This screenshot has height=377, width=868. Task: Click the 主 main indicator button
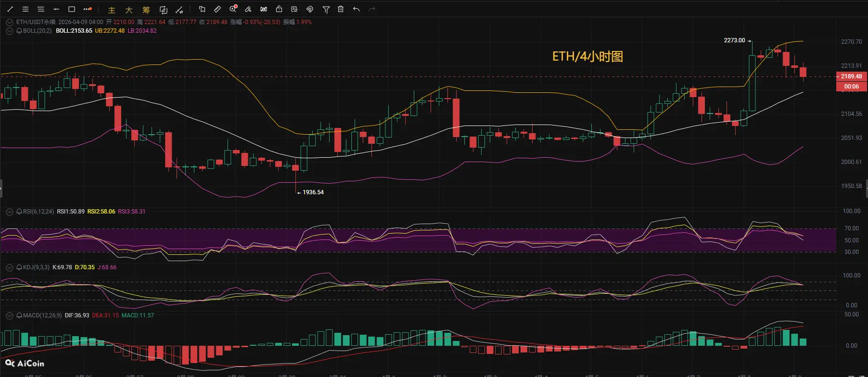click(x=112, y=10)
